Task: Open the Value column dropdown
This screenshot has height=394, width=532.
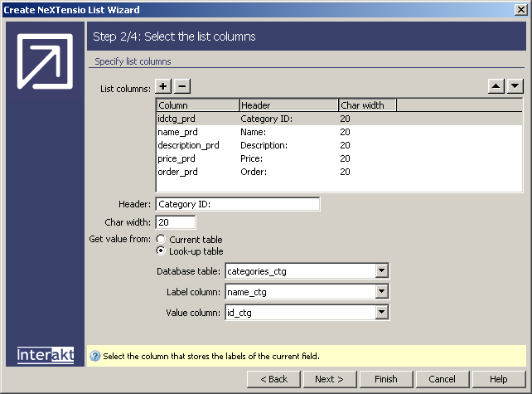Action: click(381, 313)
